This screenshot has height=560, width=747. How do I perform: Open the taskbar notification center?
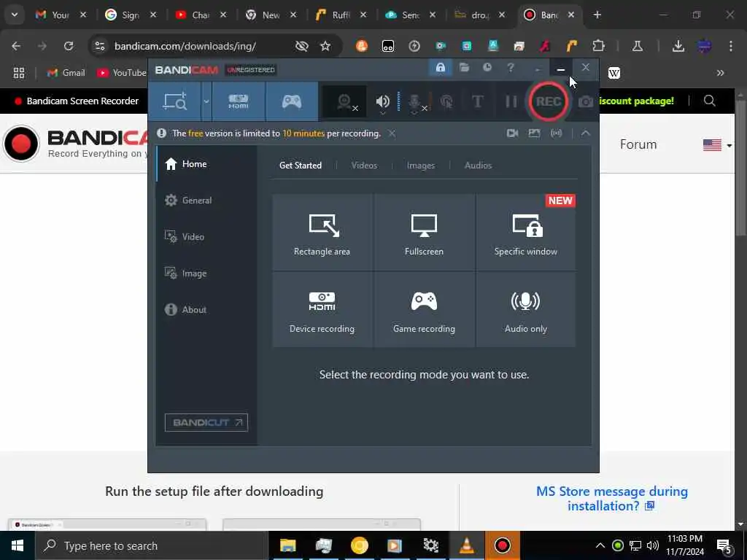click(724, 545)
